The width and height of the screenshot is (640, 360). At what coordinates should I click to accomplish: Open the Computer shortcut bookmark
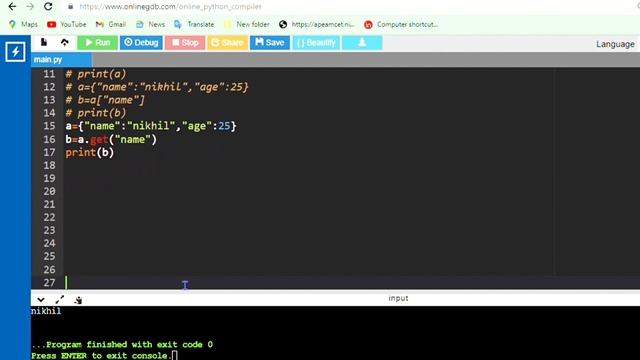click(401, 24)
